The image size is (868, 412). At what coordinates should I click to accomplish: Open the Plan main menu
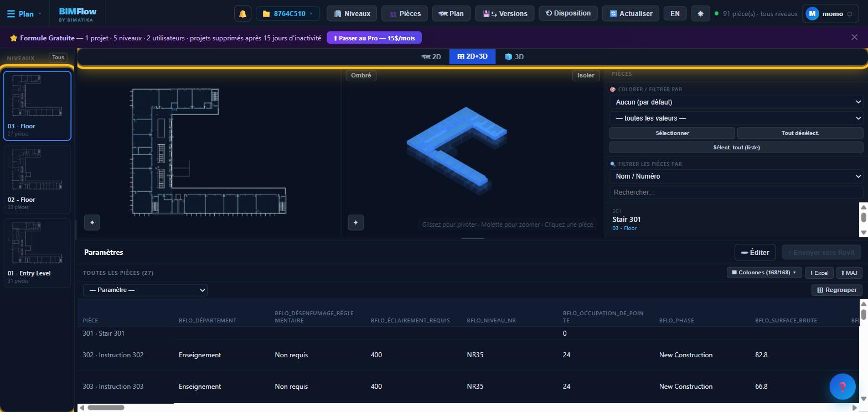click(x=25, y=14)
